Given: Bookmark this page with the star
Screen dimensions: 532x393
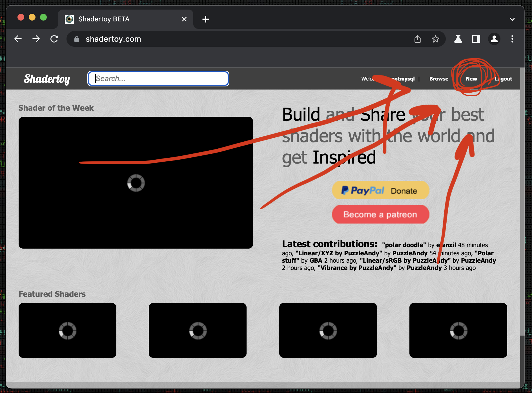Looking at the screenshot, I should point(436,39).
